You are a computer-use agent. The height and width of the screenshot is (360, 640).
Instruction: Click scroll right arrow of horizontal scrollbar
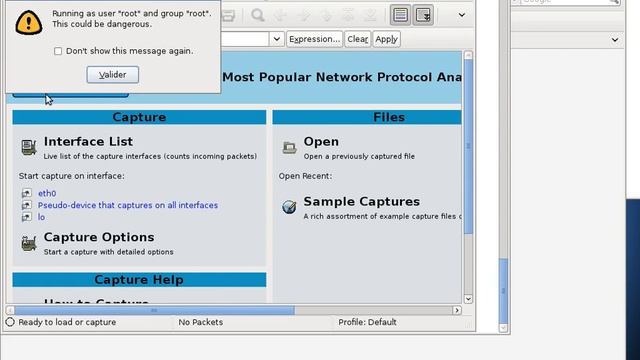click(457, 310)
